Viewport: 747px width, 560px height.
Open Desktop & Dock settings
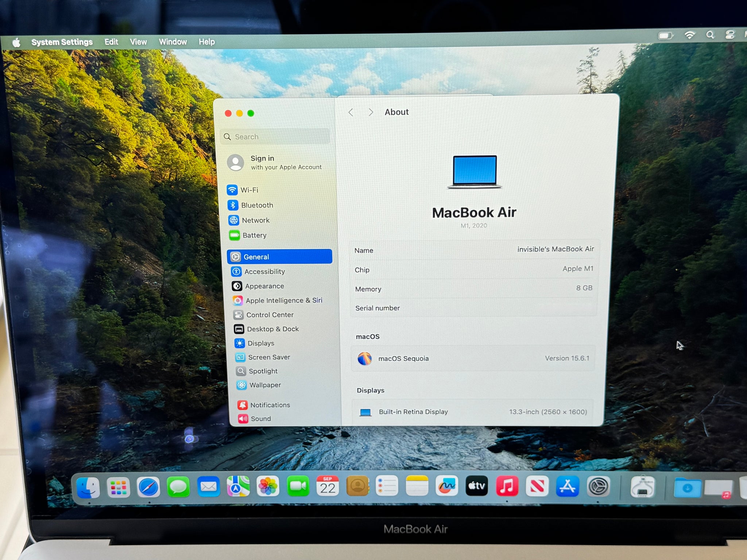[x=272, y=329]
